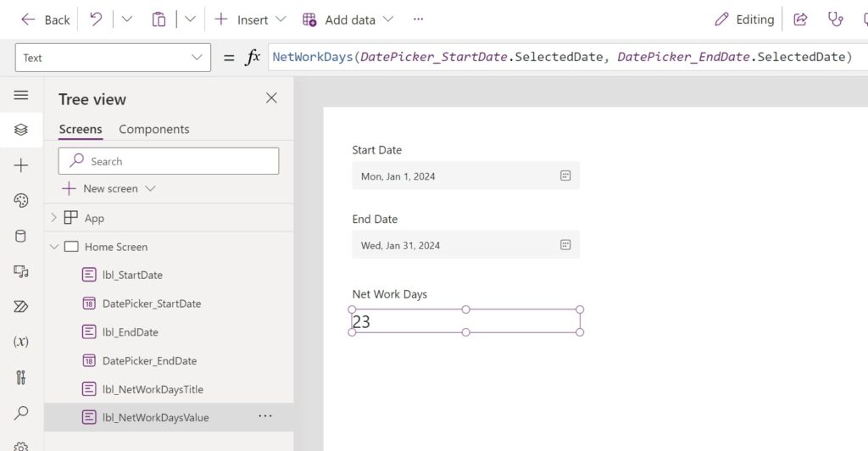Screen dimensions: 868x451
Task: Select the label showing 23
Action: coord(465,321)
